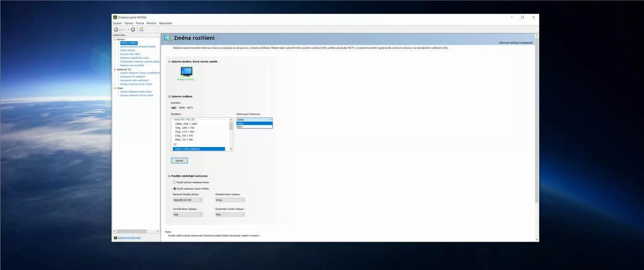Screen dimensions: 644x270
Task: Open Nastavit více monitorů task
Action: point(132,65)
